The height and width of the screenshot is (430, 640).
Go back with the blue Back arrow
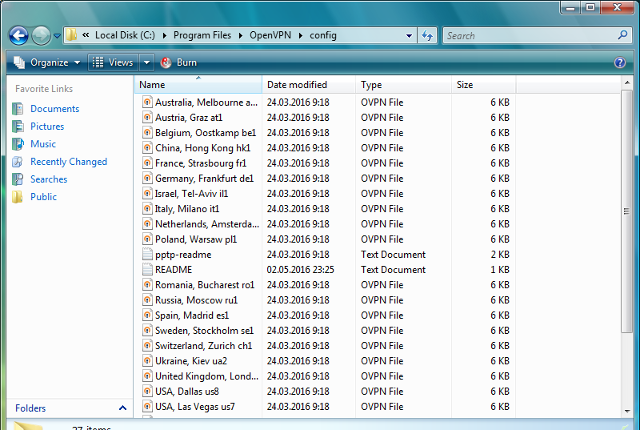pyautogui.click(x=19, y=35)
